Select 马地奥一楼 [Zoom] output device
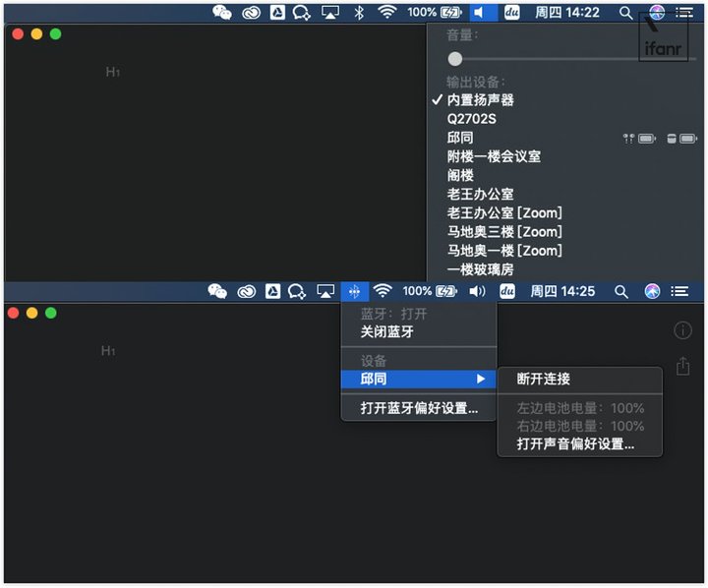Viewport: 708px width, 588px height. 564,251
